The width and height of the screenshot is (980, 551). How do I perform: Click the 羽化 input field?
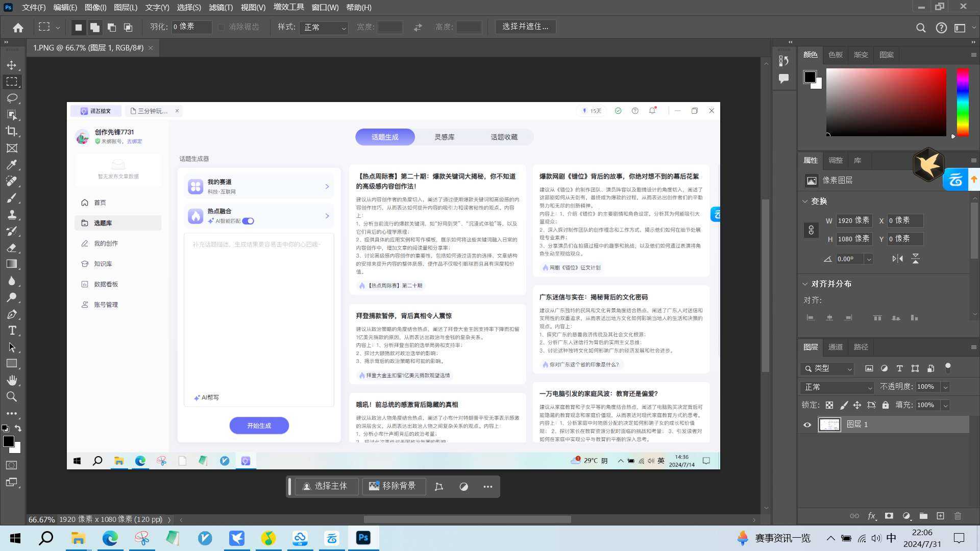point(191,27)
